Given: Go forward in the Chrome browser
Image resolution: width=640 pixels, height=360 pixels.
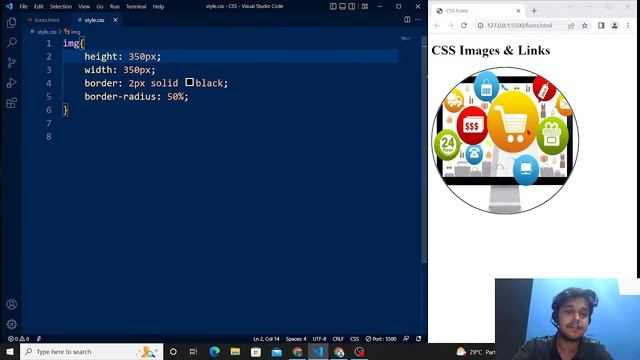Looking at the screenshot, I should click(x=450, y=25).
